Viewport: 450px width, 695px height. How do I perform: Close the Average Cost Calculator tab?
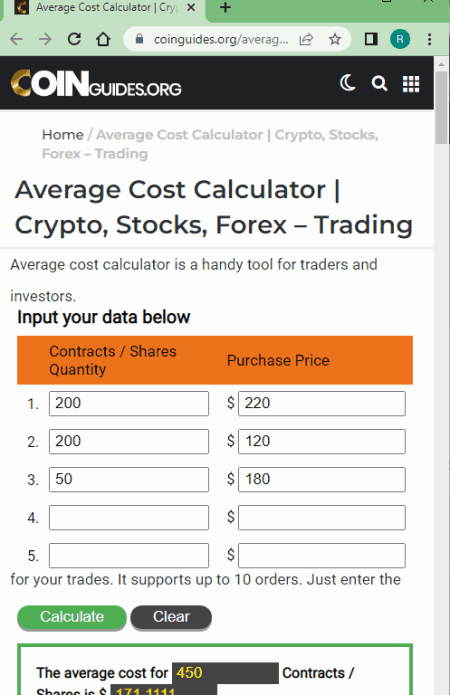pos(191,8)
